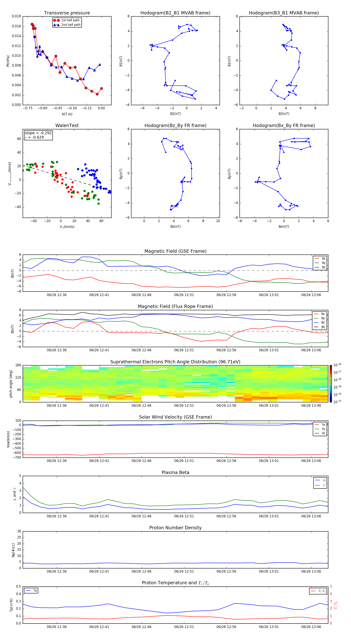Viewport: 351px width, 644px height.
Task: Click the 'Solar Wind Velocity (GSE Frame)' title
Action: click(175, 417)
